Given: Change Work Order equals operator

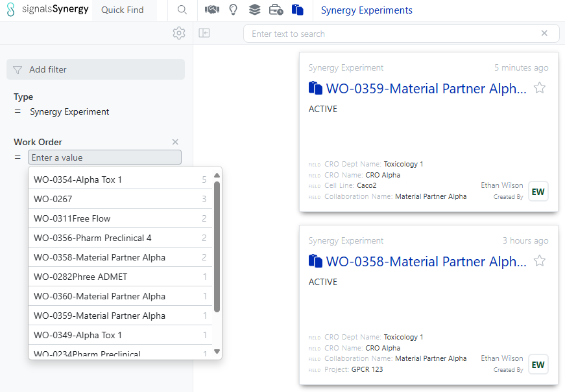Looking at the screenshot, I should click(x=18, y=157).
